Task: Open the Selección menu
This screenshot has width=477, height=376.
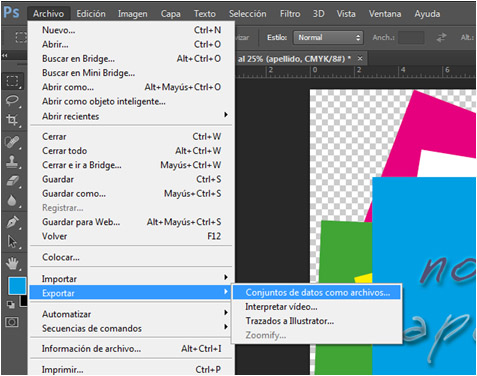Action: [247, 14]
